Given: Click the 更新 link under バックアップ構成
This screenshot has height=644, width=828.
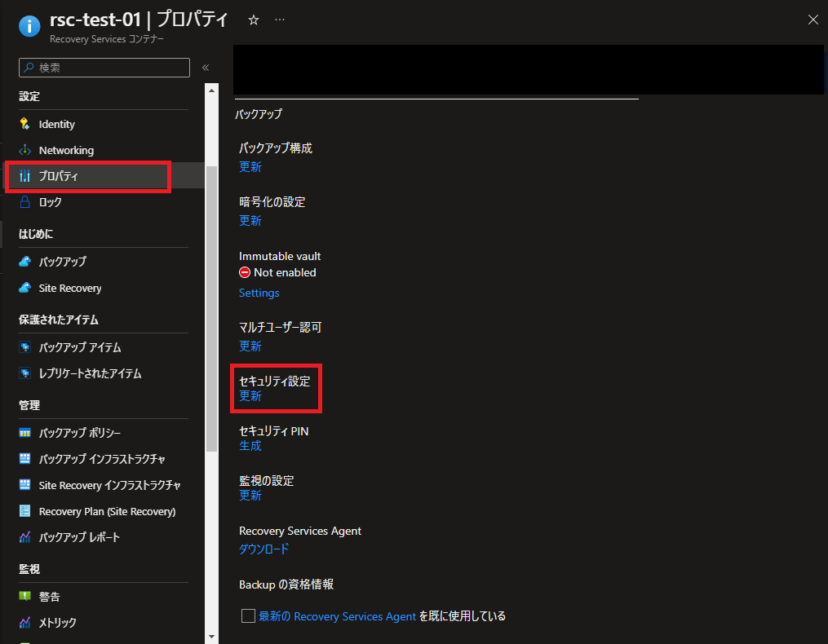Looking at the screenshot, I should 250,167.
